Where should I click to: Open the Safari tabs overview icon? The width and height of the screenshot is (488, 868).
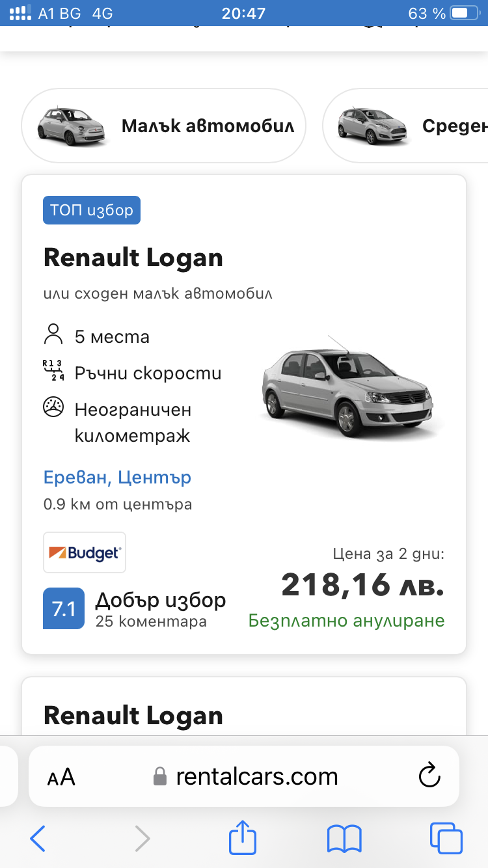tap(446, 838)
